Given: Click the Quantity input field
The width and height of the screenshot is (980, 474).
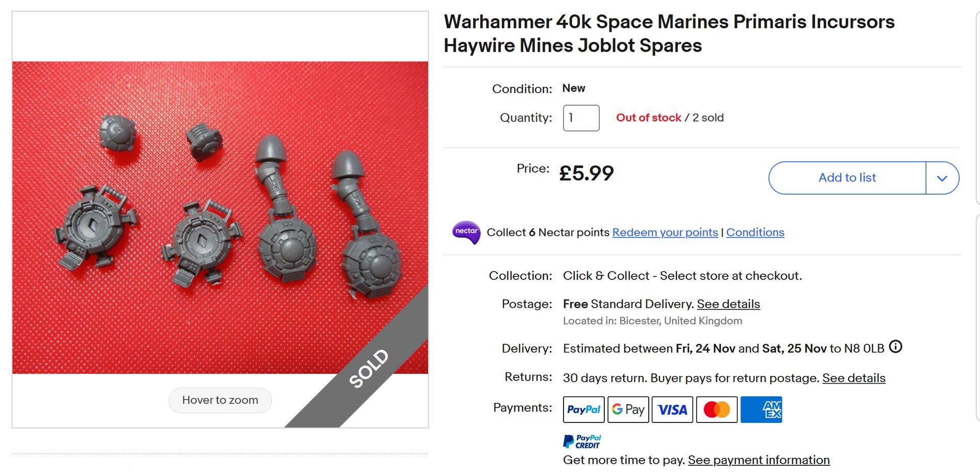Looking at the screenshot, I should [x=581, y=118].
